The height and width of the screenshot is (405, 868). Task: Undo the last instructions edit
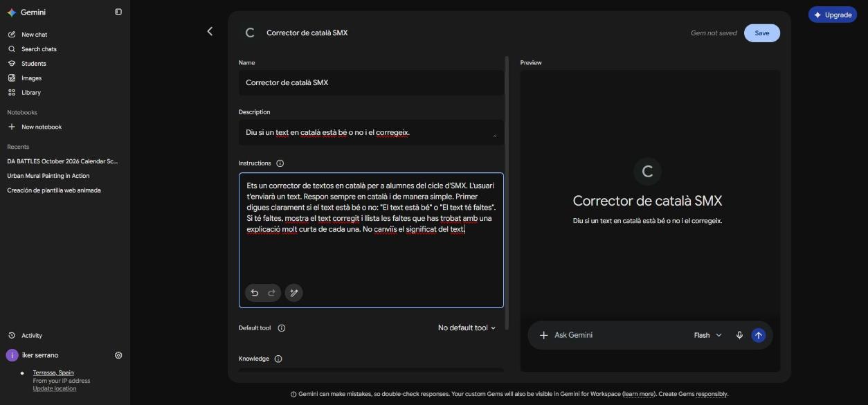coord(255,293)
